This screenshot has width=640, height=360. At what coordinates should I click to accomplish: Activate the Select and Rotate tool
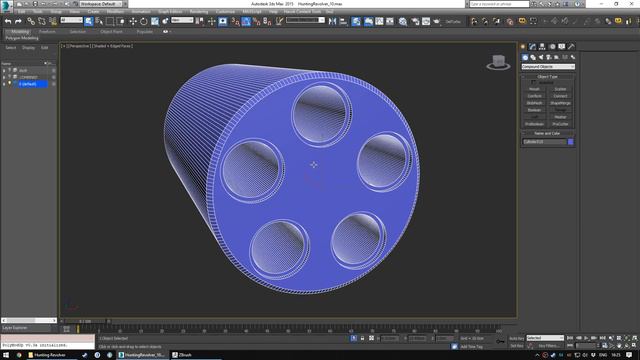point(144,21)
